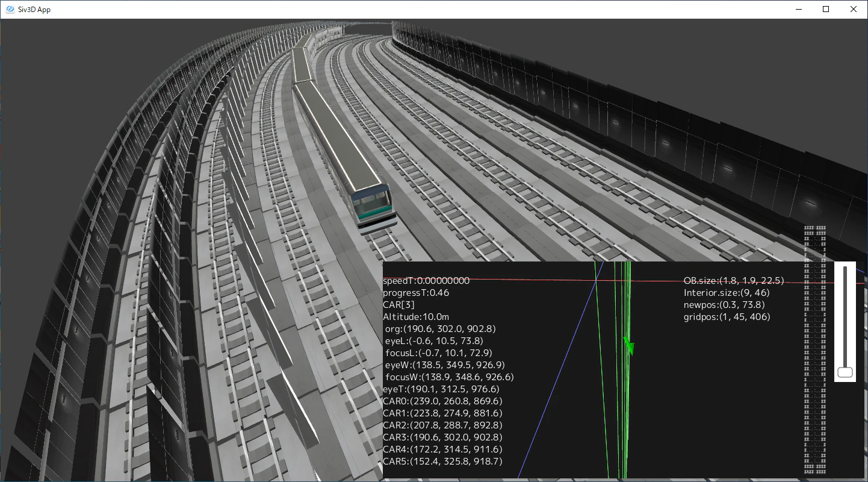Click the 'progressT:0.46' value
Image resolution: width=868 pixels, height=482 pixels.
click(416, 293)
